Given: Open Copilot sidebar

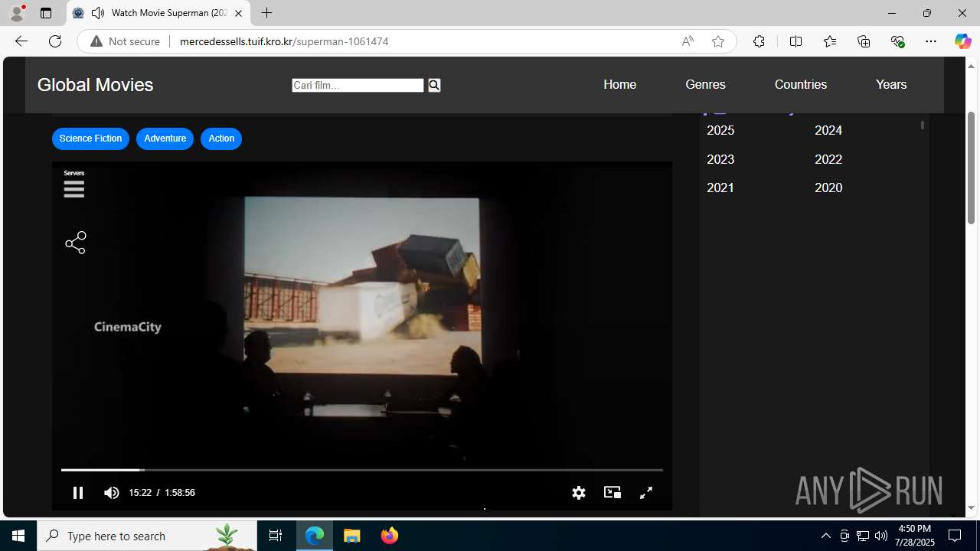Looking at the screenshot, I should tap(962, 41).
